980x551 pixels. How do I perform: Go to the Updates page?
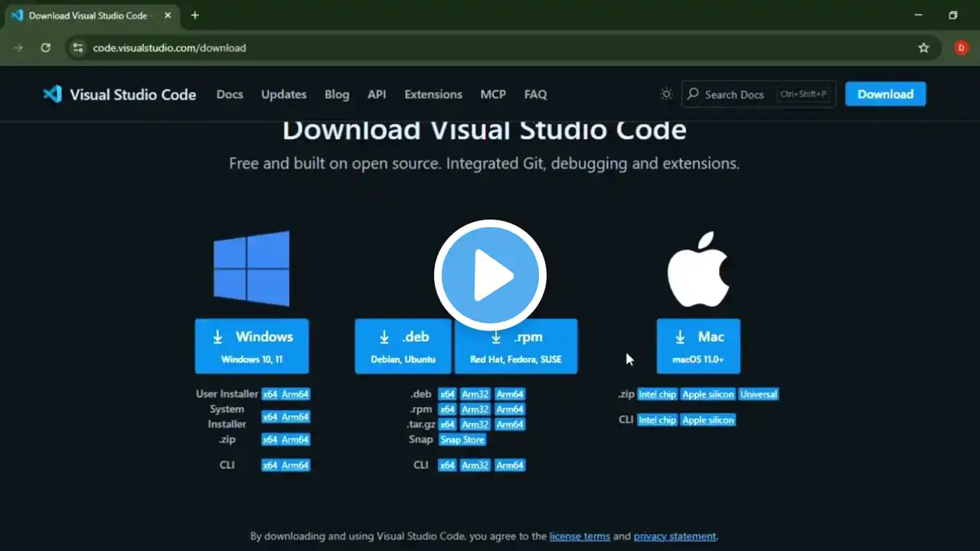[x=283, y=94]
